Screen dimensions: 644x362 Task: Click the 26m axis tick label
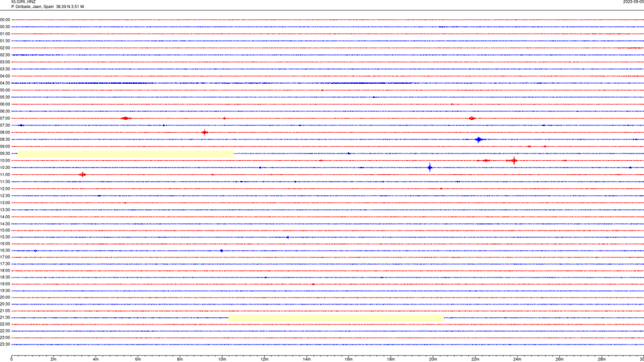(559, 359)
